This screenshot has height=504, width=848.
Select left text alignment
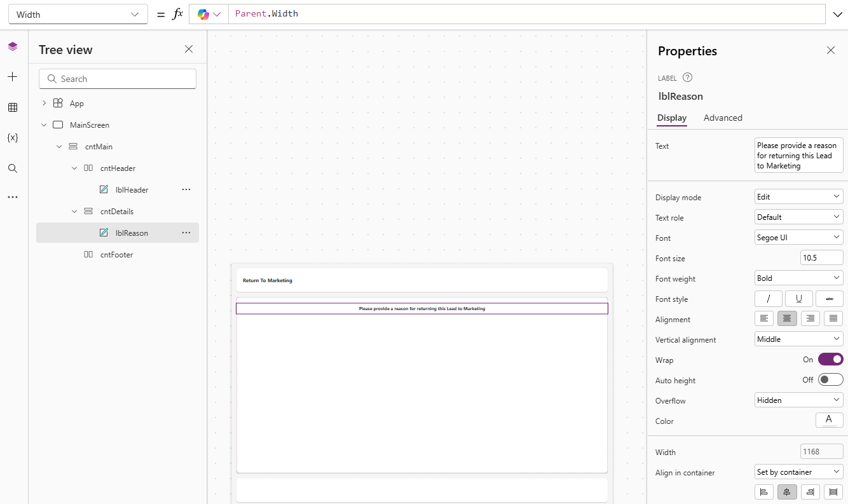764,319
